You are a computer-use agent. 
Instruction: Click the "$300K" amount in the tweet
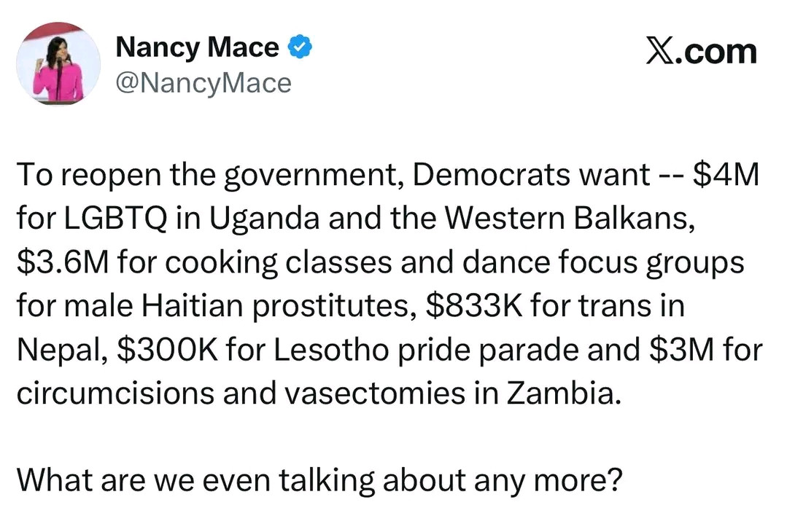(x=167, y=349)
